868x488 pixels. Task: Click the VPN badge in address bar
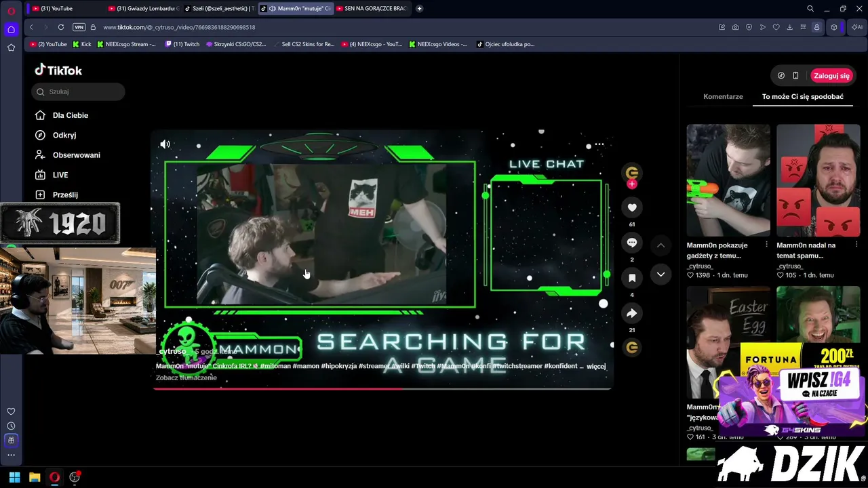click(x=79, y=27)
